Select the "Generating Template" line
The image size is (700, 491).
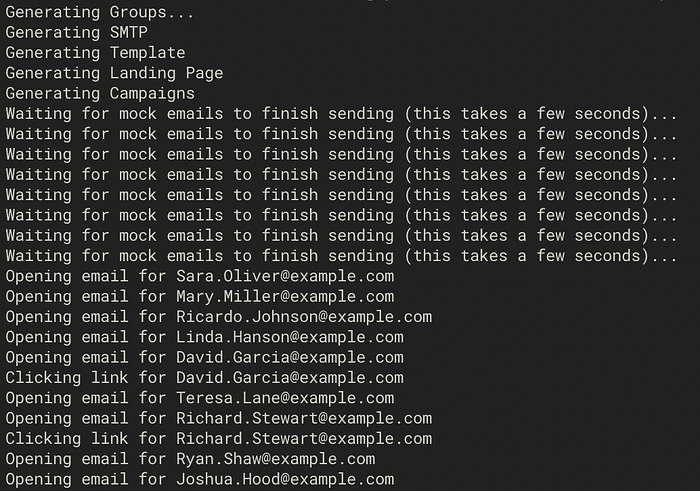(95, 52)
